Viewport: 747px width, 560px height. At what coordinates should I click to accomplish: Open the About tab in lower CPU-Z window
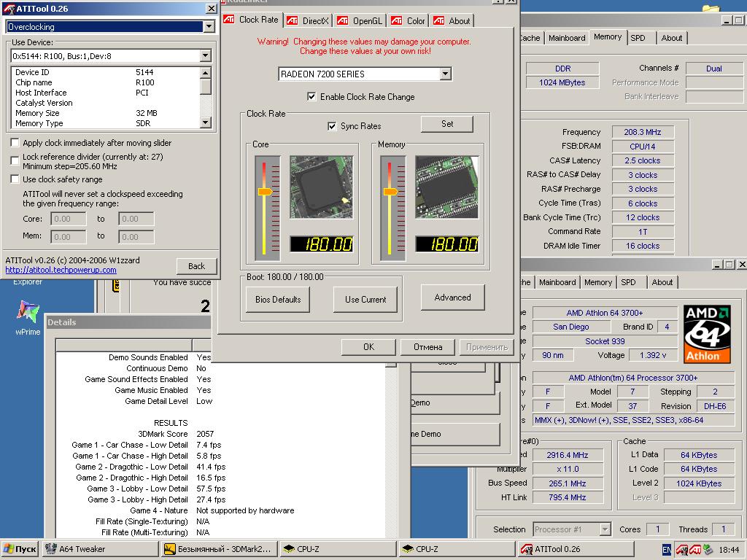(662, 282)
